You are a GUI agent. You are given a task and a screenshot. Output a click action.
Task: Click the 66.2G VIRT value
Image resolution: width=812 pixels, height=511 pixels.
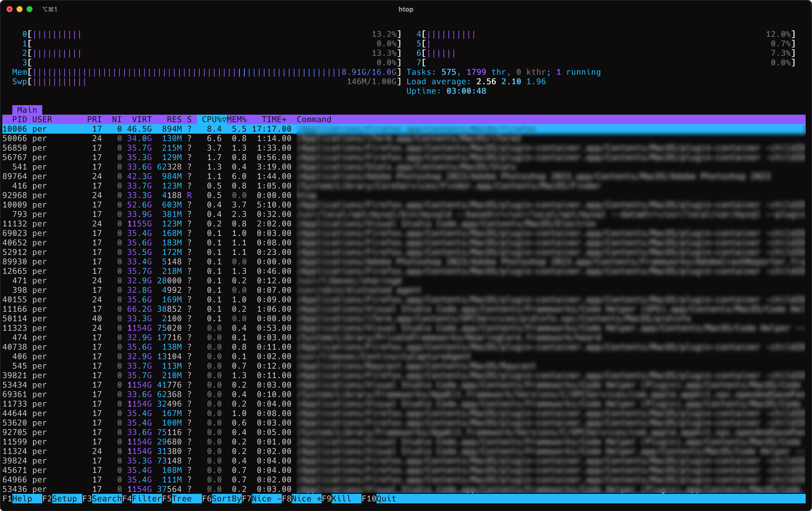point(139,309)
